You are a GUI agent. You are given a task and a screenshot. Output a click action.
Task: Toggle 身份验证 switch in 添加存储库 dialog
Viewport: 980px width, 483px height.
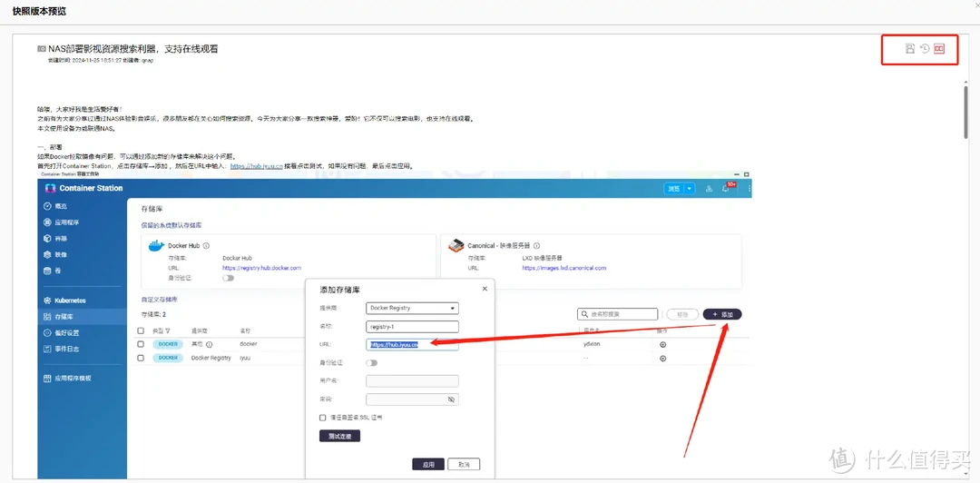(372, 362)
